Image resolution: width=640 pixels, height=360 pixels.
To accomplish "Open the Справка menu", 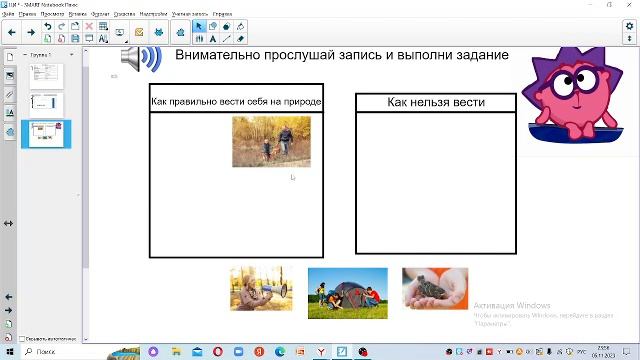I will [222, 14].
